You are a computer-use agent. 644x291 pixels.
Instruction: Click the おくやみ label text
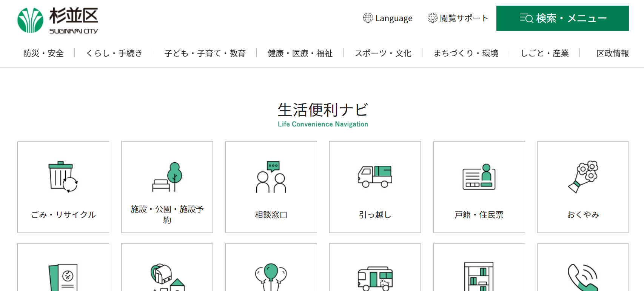(583, 215)
